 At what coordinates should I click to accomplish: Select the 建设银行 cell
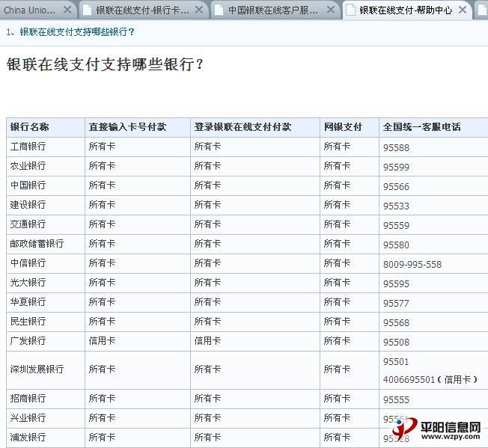[46, 205]
